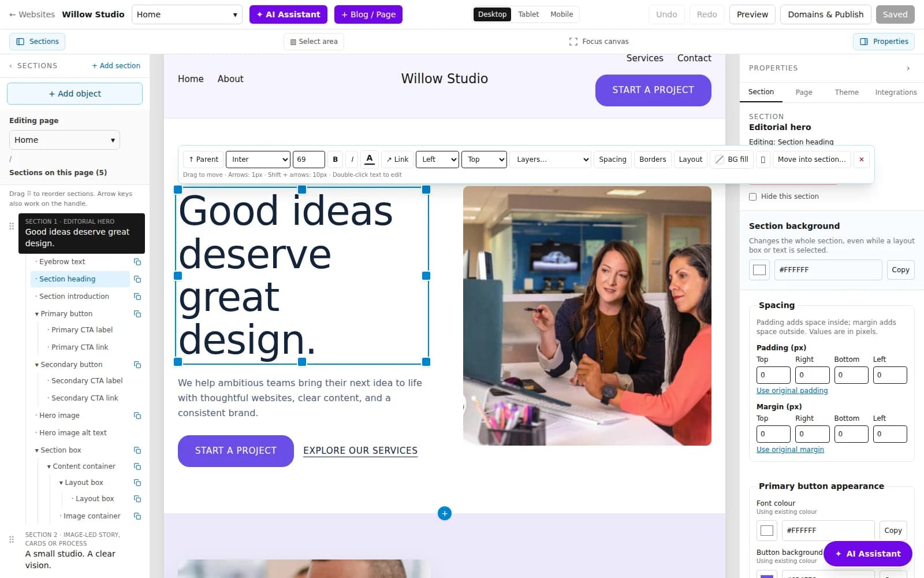924x578 pixels.
Task: Switch to the Theme properties tab
Action: 847,92
